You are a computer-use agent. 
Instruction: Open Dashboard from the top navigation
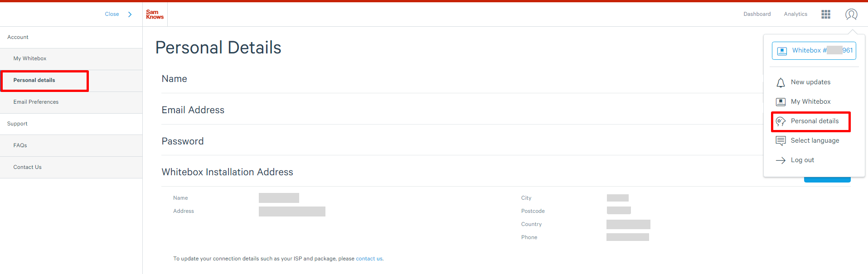(756, 14)
